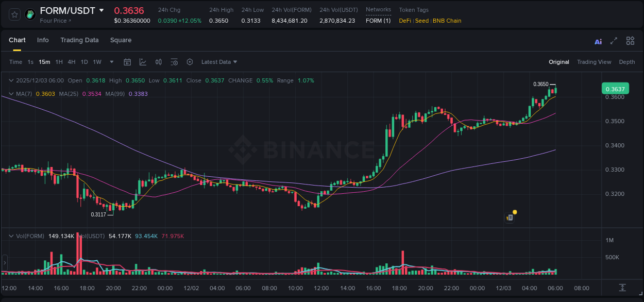The width and height of the screenshot is (644, 302).
Task: Open the AI analysis feature
Action: click(598, 41)
